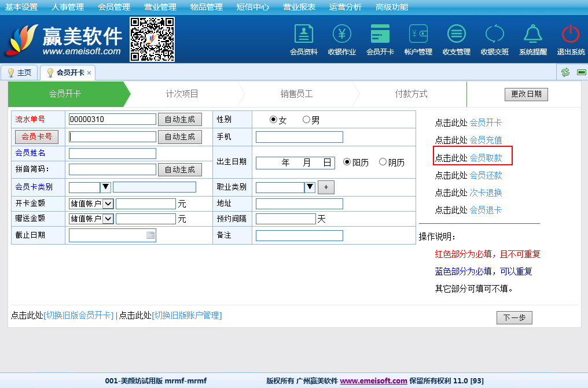Switch to the 主页 tab
This screenshot has height=388, width=588.
19,73
